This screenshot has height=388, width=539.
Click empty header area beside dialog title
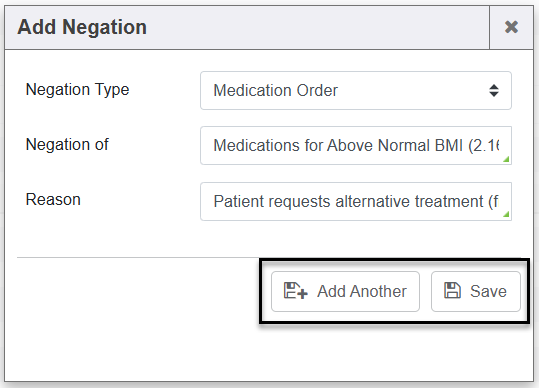316,27
